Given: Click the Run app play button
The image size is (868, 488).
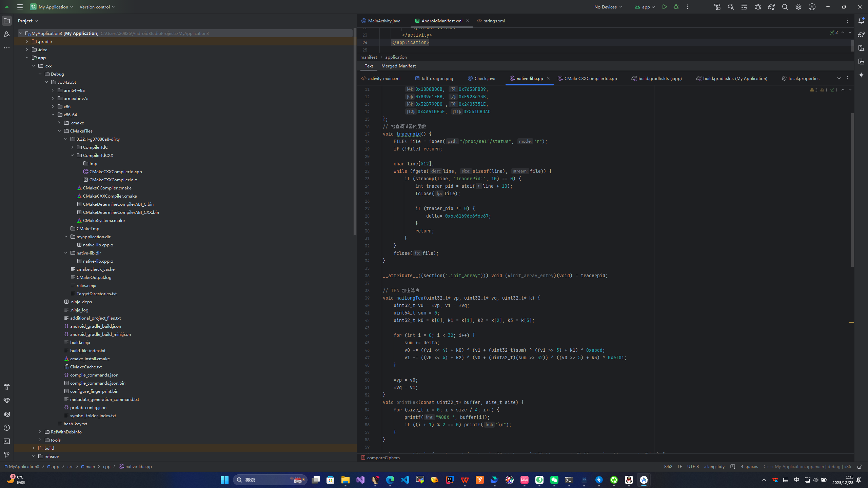Looking at the screenshot, I should click(x=665, y=7).
